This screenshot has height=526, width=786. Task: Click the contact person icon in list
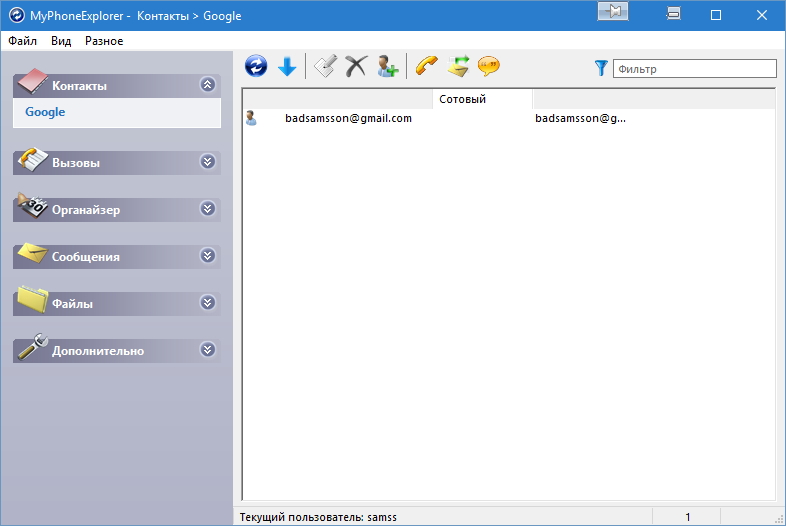(251, 118)
